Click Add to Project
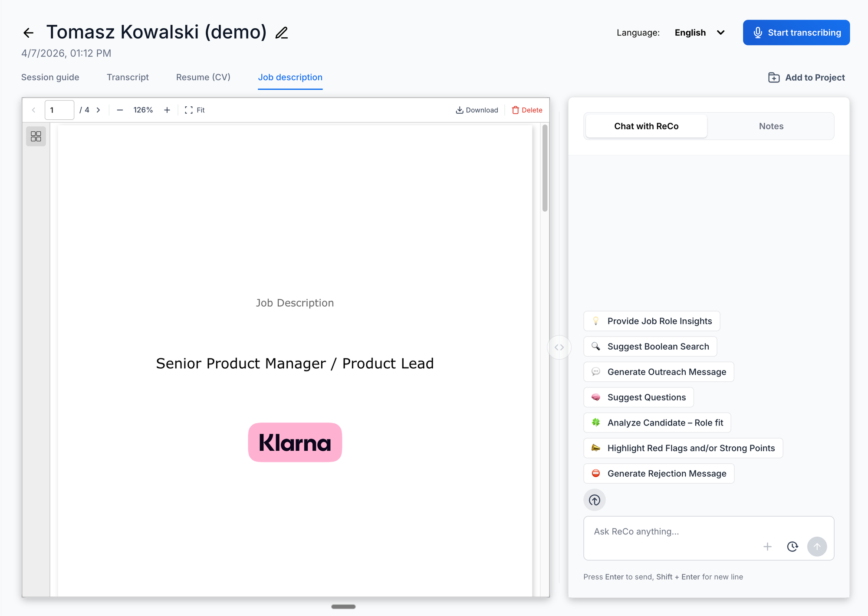This screenshot has height=616, width=868. [806, 78]
